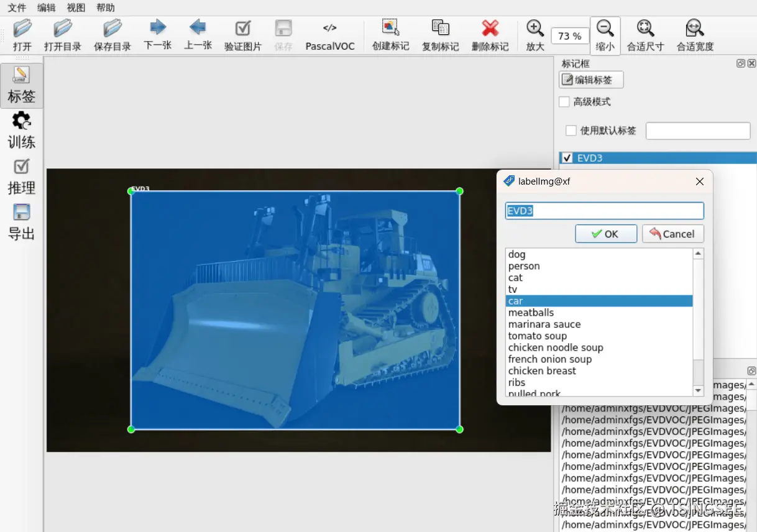Toggle Use Default Label (使用默认标签) checkbox
Viewport: 757px width, 532px height.
point(571,131)
